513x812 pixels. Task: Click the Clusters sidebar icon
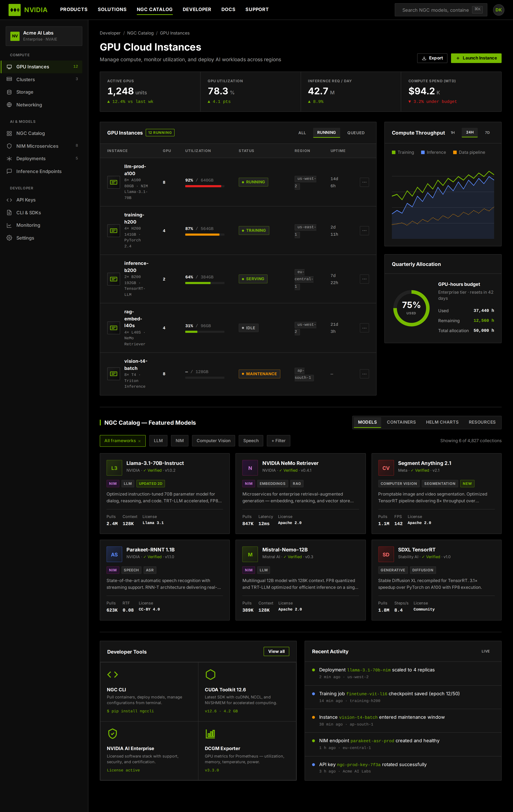pos(9,79)
